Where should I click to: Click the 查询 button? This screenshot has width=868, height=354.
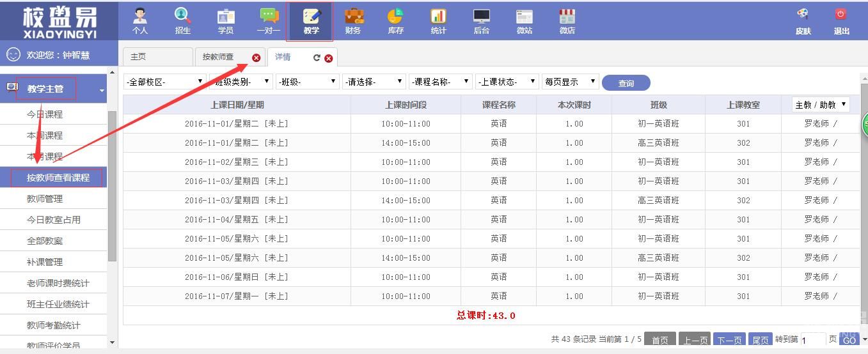(x=626, y=83)
